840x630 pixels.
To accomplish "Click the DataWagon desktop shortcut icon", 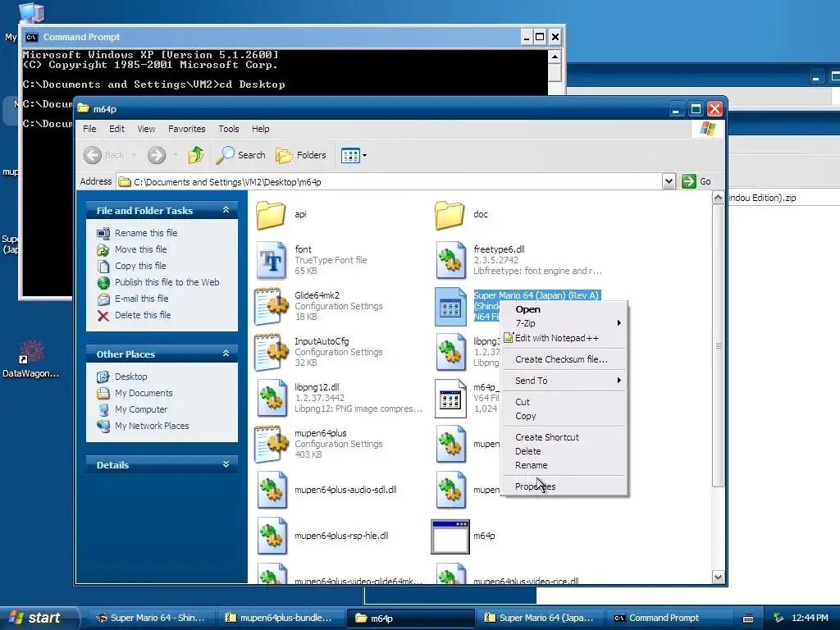I will (31, 352).
